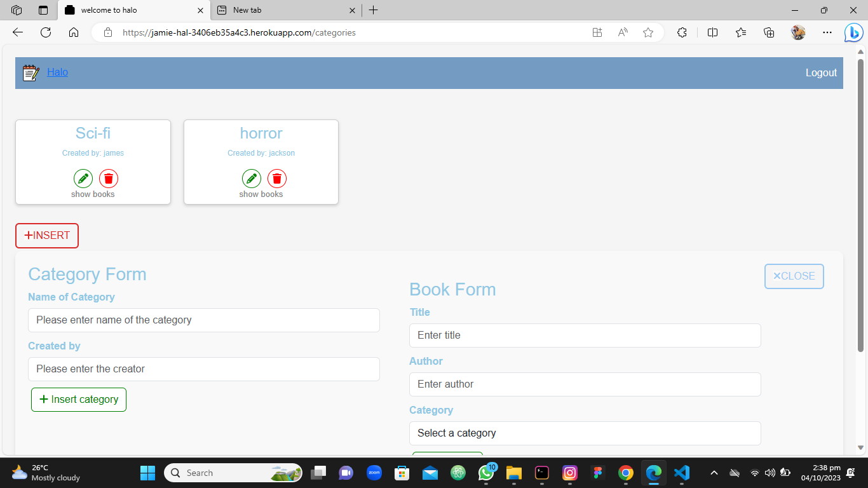
Task: Click show books under Sci-fi
Action: coord(93,194)
